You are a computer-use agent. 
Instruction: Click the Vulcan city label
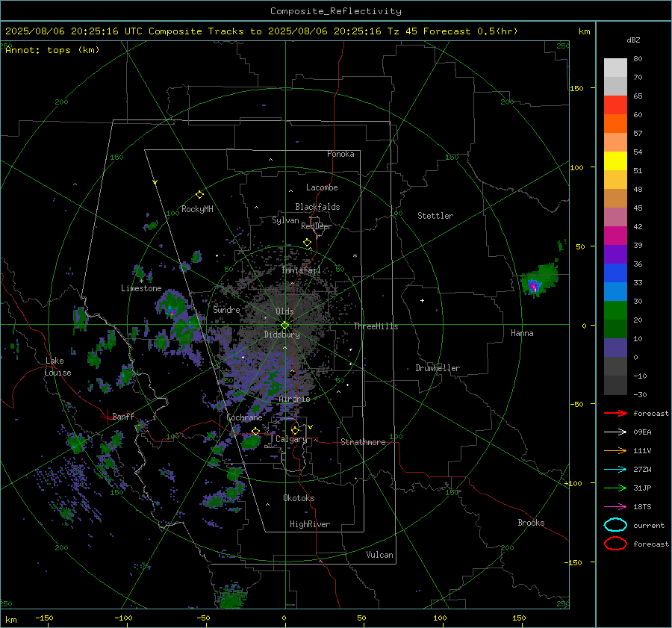pos(379,555)
